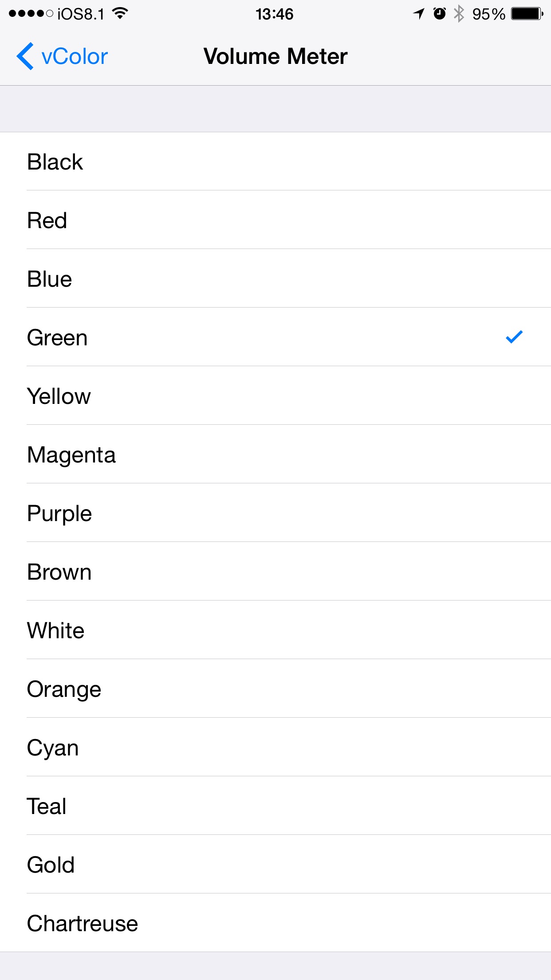Viewport: 551px width, 980px height.
Task: Choose the Orange color
Action: (x=275, y=688)
